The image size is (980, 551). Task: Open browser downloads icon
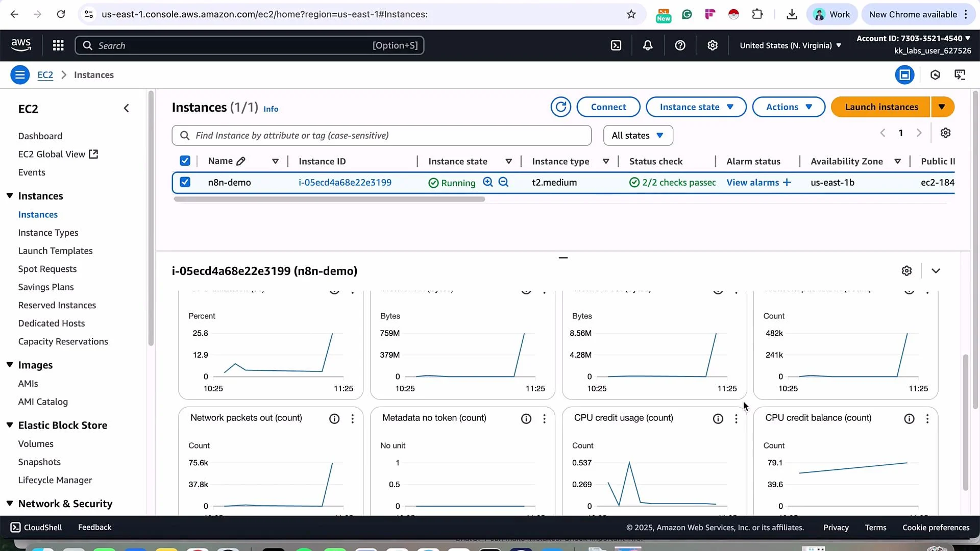click(x=792, y=14)
